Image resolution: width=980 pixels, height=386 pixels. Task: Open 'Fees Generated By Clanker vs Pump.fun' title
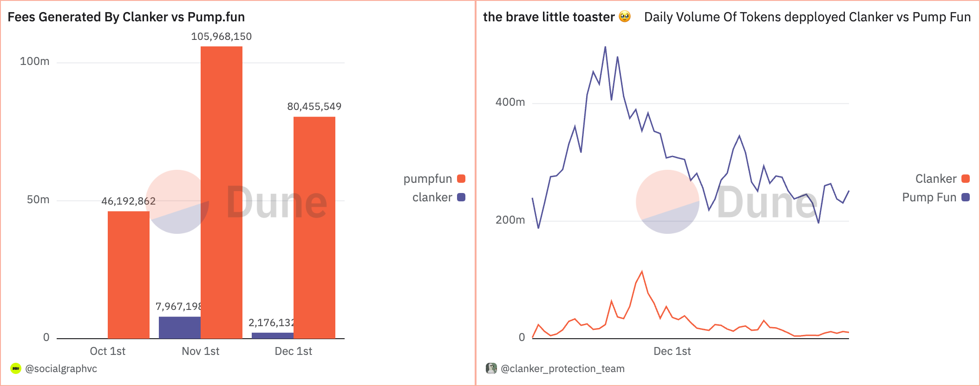click(126, 17)
